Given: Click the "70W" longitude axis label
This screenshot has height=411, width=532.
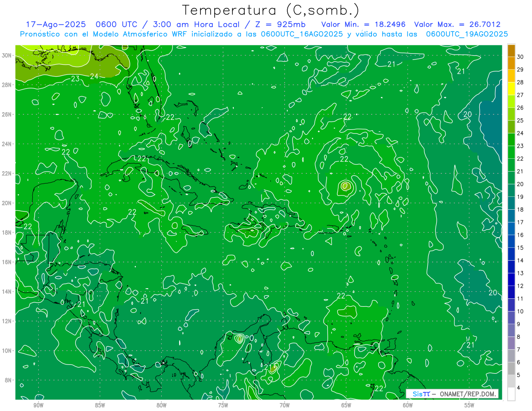Looking at the screenshot, I should pos(285,405).
